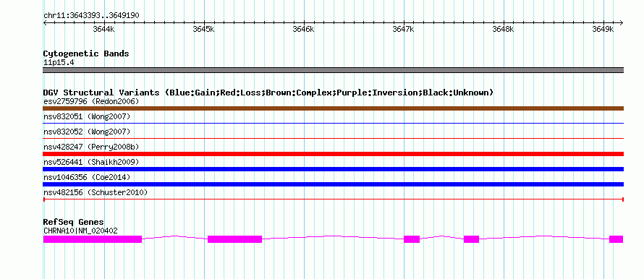Click the CHRNA10 exon at 3647k
Screen dimensions: 644x279
(412, 239)
